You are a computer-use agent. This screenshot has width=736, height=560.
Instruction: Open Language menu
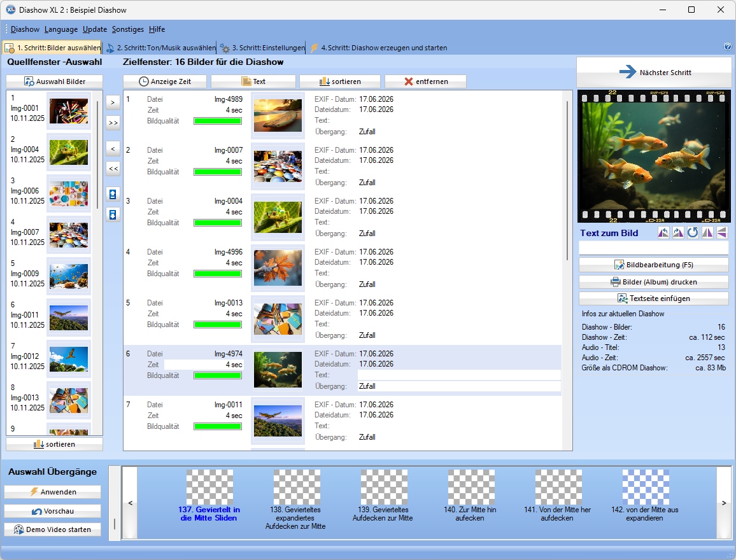coord(61,29)
